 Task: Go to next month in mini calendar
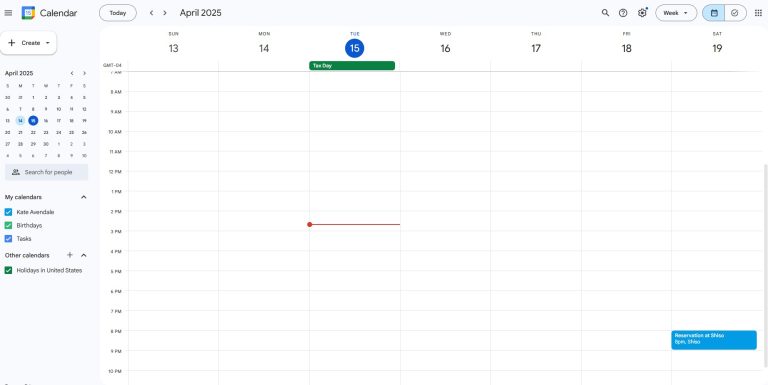point(84,73)
